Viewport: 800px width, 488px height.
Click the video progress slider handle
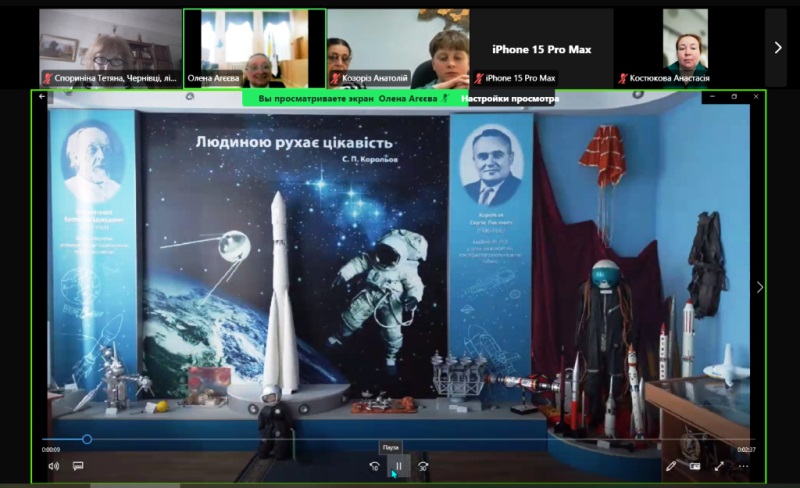click(87, 439)
